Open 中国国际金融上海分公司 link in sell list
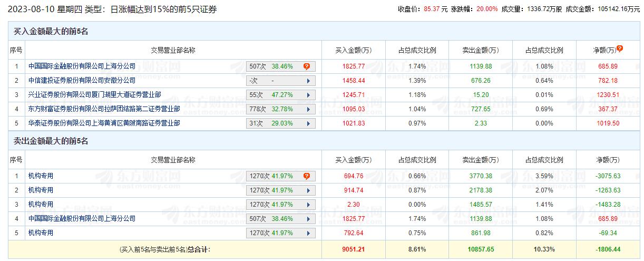The image size is (644, 261). (x=82, y=218)
